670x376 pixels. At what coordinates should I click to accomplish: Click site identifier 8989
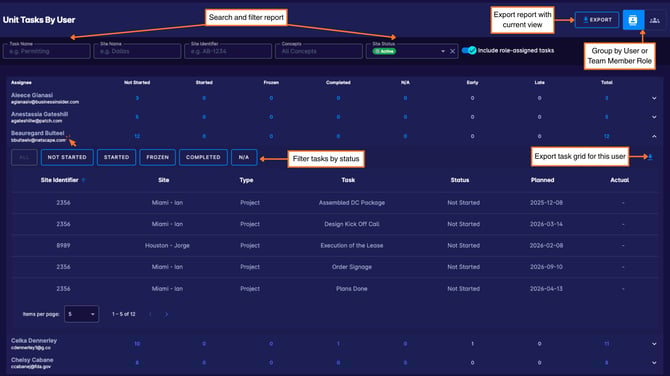coord(63,246)
